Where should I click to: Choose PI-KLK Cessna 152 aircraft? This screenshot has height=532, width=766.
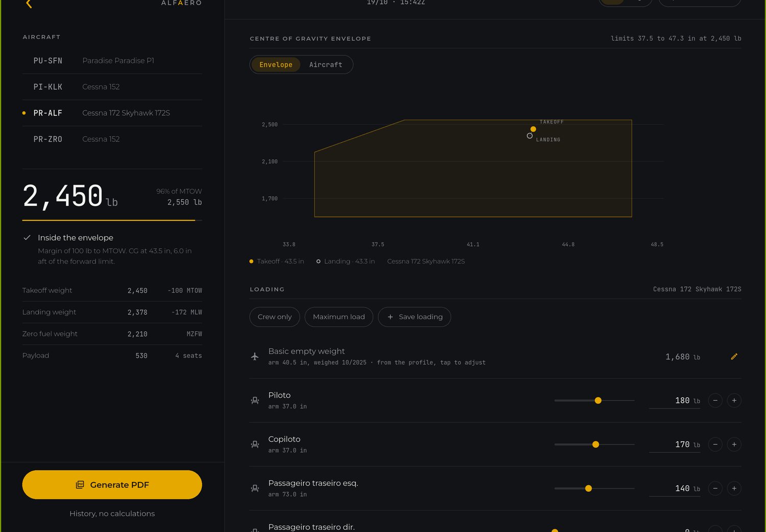pos(112,87)
